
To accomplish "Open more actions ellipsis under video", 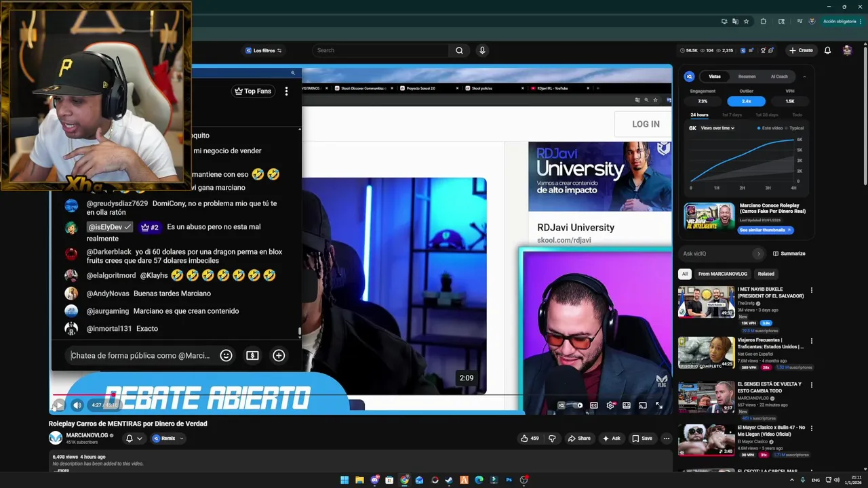I will point(667,439).
